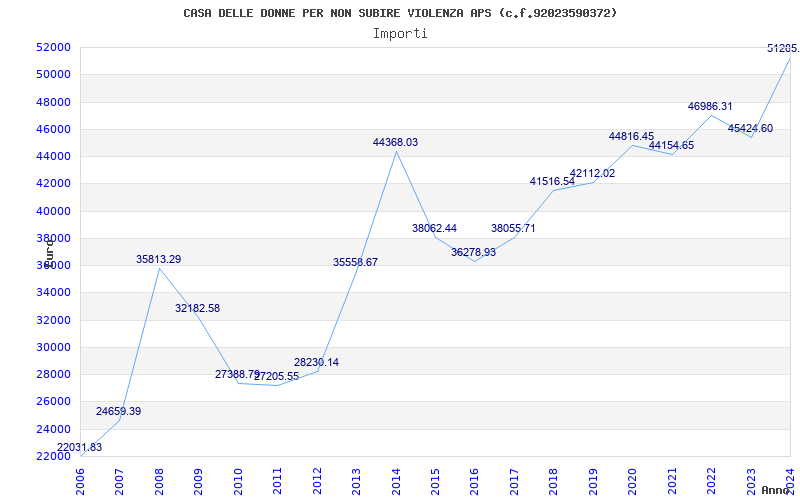Click the x-axis year label 2016
Viewport: 800px width, 500px height.
tap(474, 482)
